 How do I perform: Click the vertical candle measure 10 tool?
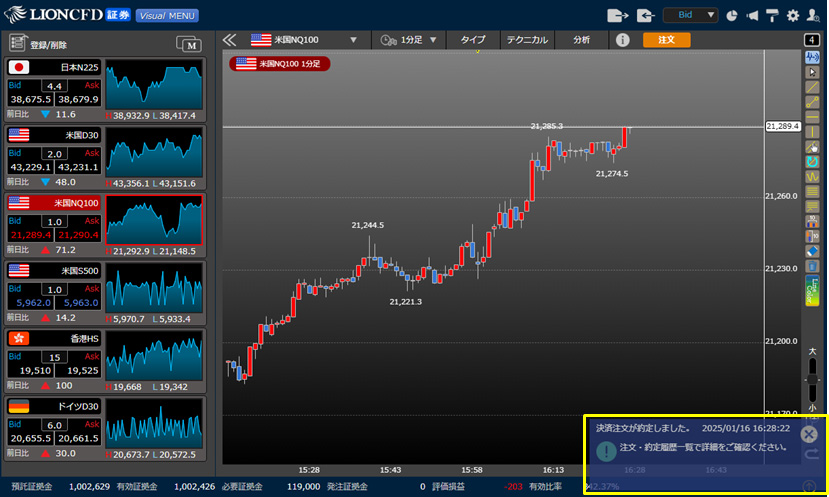click(x=812, y=236)
